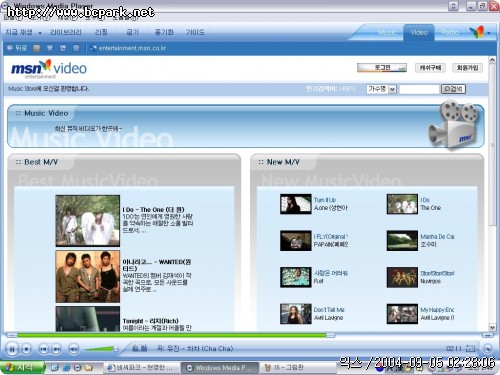This screenshot has height=375, width=500.
Task: Launch Internet Explorer from quick launch
Action: click(x=66, y=367)
